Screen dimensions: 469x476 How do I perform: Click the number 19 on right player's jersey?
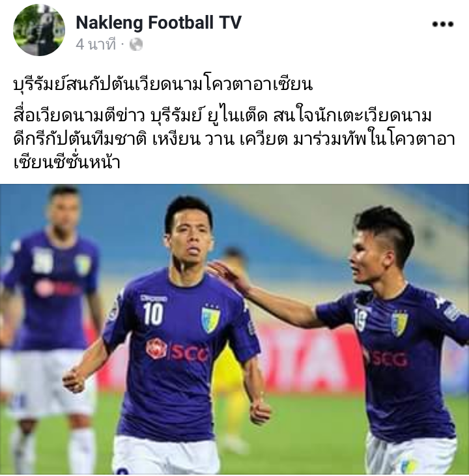click(360, 319)
